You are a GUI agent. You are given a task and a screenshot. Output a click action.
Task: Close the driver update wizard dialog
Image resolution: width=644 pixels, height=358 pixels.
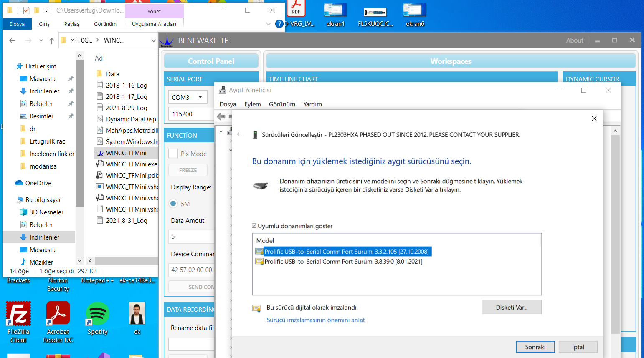594,118
